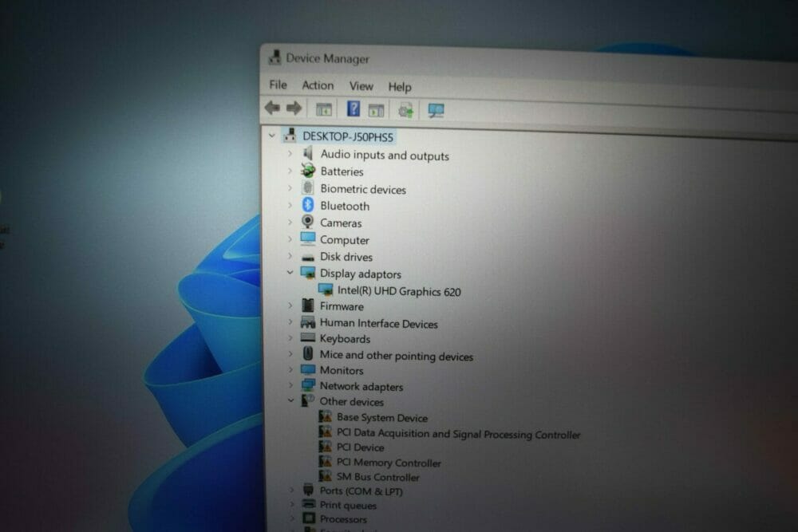This screenshot has width=798, height=532.
Task: Collapse the DESKTOP-J50PHS5 root node
Action: point(272,136)
